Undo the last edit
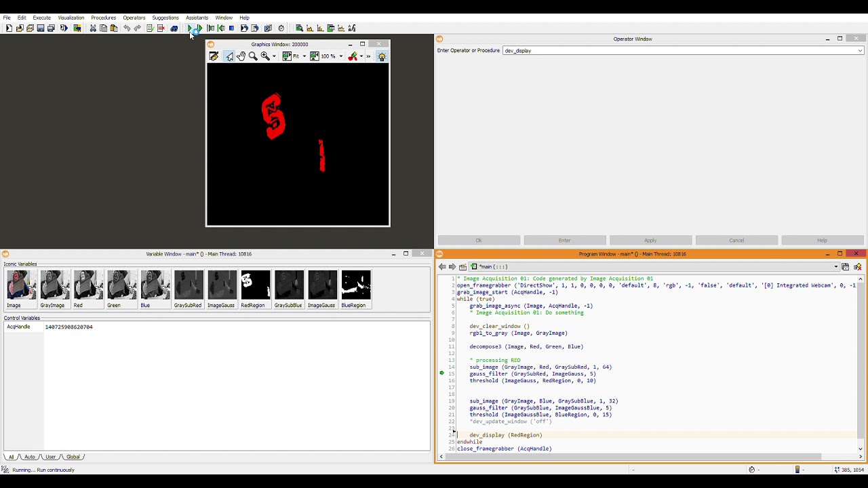 point(127,28)
